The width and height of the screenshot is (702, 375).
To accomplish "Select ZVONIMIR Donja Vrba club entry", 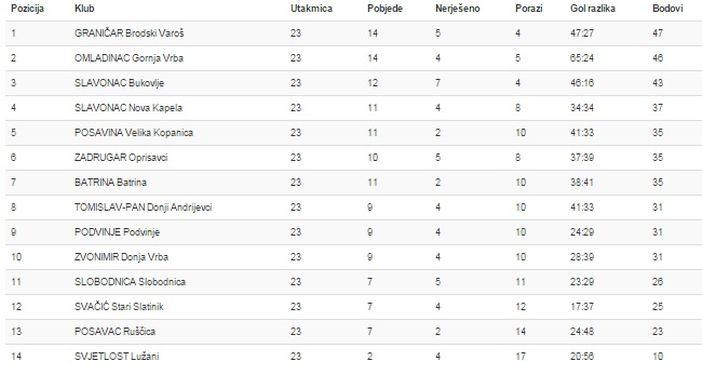I will pyautogui.click(x=121, y=257).
